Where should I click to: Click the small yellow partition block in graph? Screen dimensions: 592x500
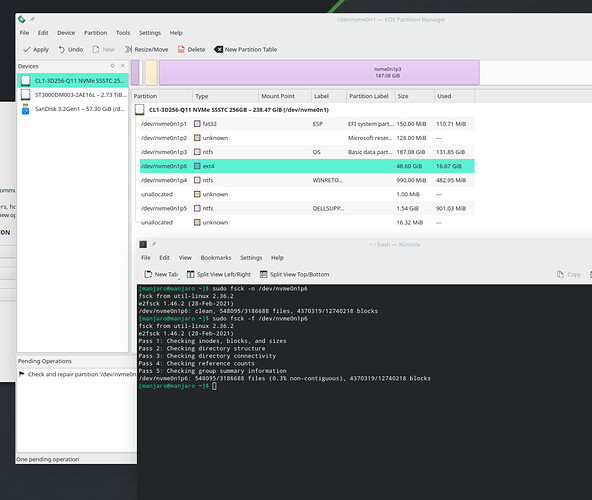[151, 73]
